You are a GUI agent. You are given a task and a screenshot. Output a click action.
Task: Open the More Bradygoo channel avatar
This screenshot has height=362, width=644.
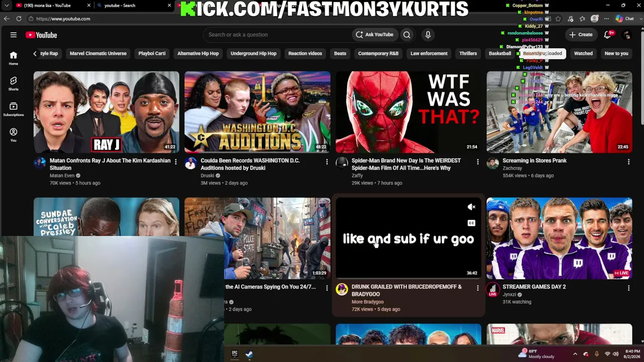pyautogui.click(x=342, y=289)
